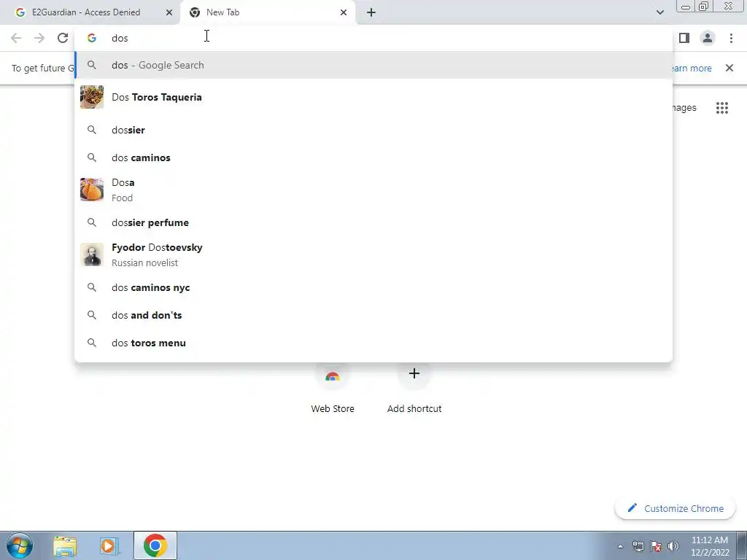The width and height of the screenshot is (747, 560).
Task: Click the Customize Chrome button
Action: click(675, 508)
